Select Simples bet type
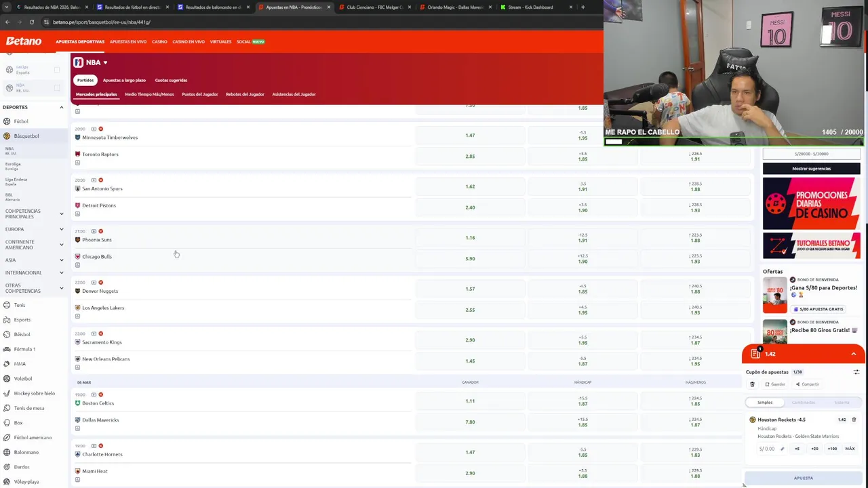Viewport: 868px width, 488px height. 765,403
